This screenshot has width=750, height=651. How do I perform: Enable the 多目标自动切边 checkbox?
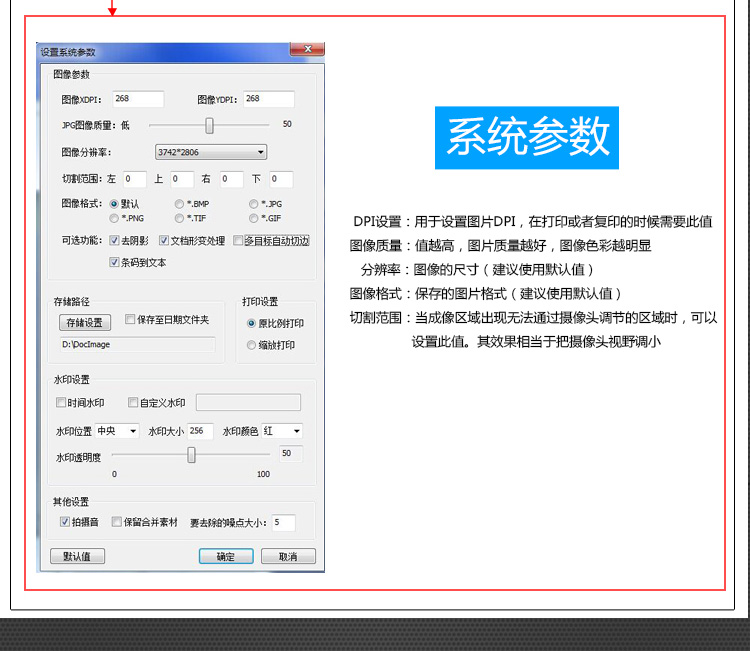pos(238,241)
